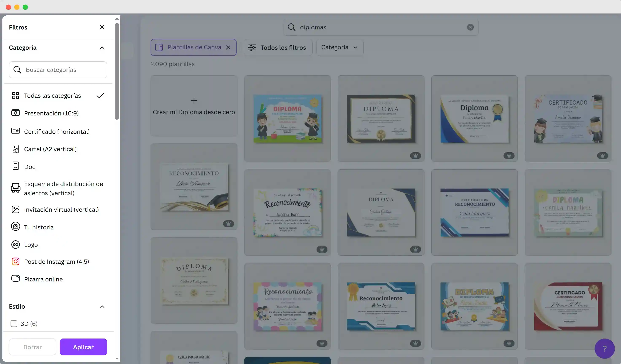Open the Diploma Pablo Martín blue template
This screenshot has height=364, width=621.
pyautogui.click(x=474, y=119)
